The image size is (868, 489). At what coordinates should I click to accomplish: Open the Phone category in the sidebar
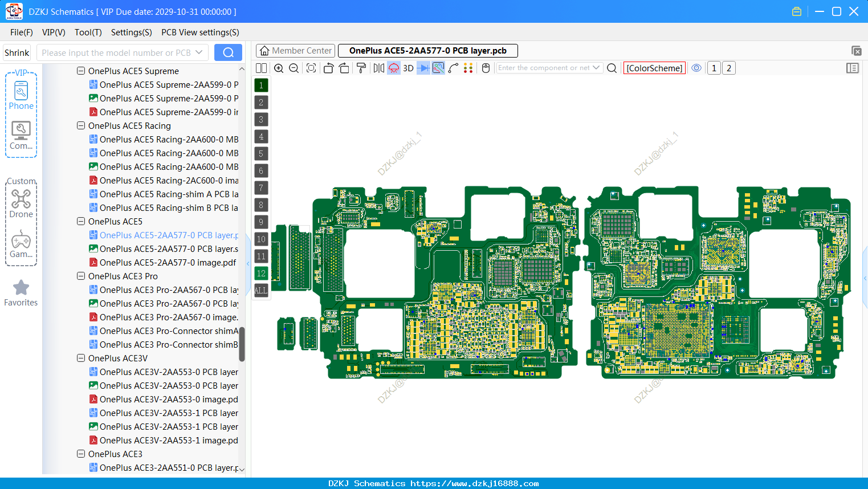point(21,96)
